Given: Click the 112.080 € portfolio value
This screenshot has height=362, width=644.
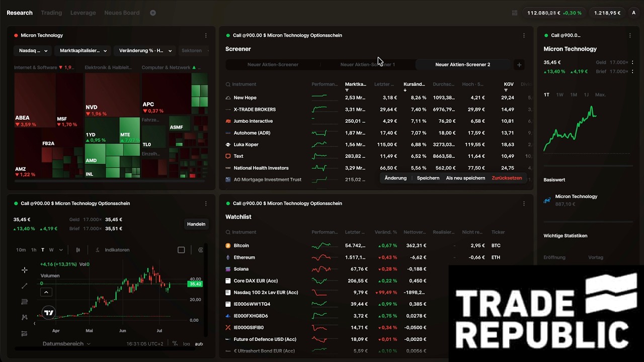Looking at the screenshot, I should point(554,13).
